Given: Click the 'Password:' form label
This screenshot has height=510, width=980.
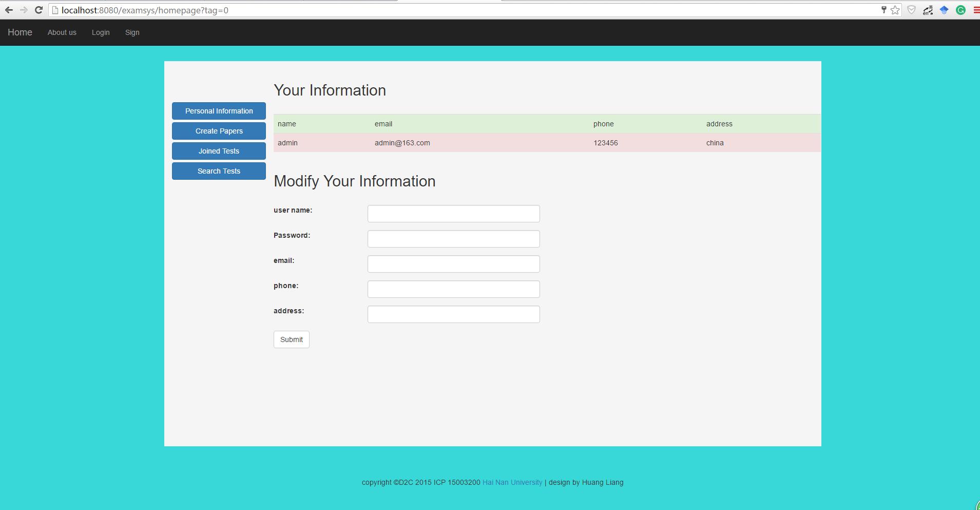Looking at the screenshot, I should coord(292,235).
